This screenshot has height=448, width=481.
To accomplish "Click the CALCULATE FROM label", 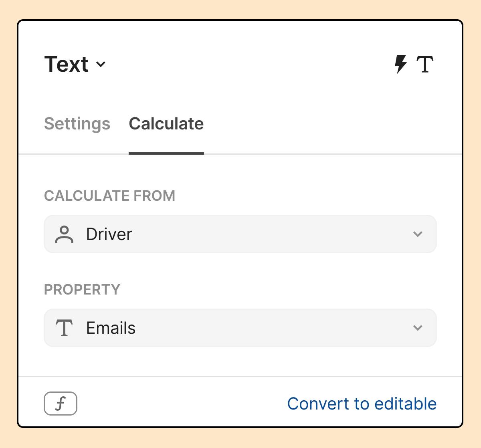I will (x=109, y=196).
